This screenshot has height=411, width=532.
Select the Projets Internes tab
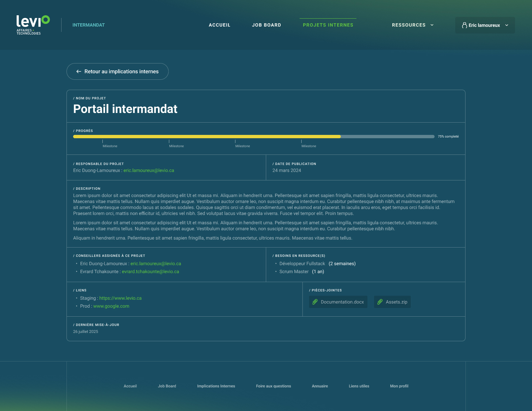(328, 25)
